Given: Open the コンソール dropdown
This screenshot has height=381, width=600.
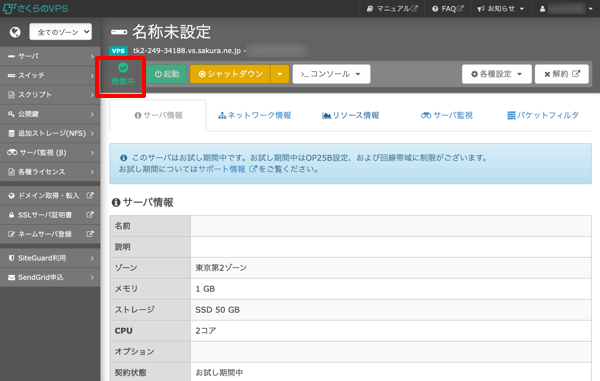Looking at the screenshot, I should pos(331,74).
